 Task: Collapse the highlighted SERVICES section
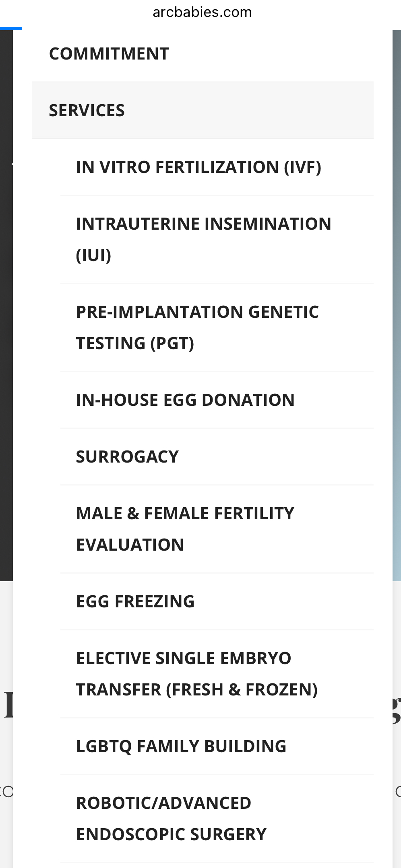click(203, 110)
